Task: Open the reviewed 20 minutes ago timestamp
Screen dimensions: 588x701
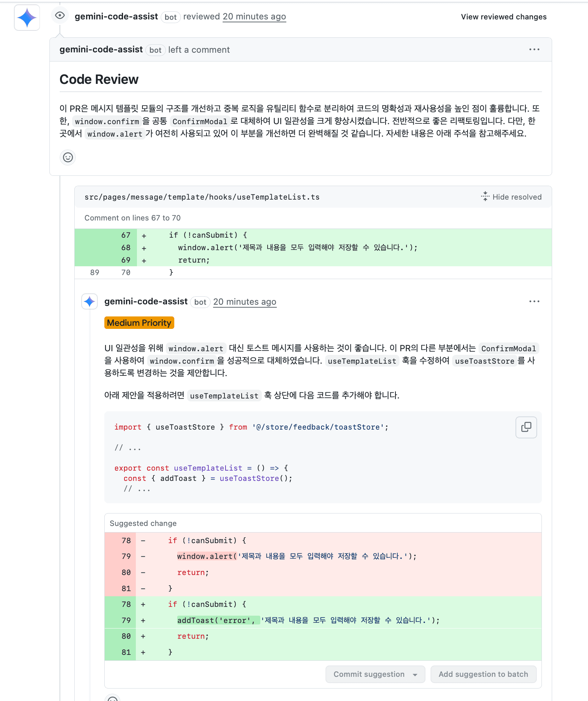Action: (254, 16)
